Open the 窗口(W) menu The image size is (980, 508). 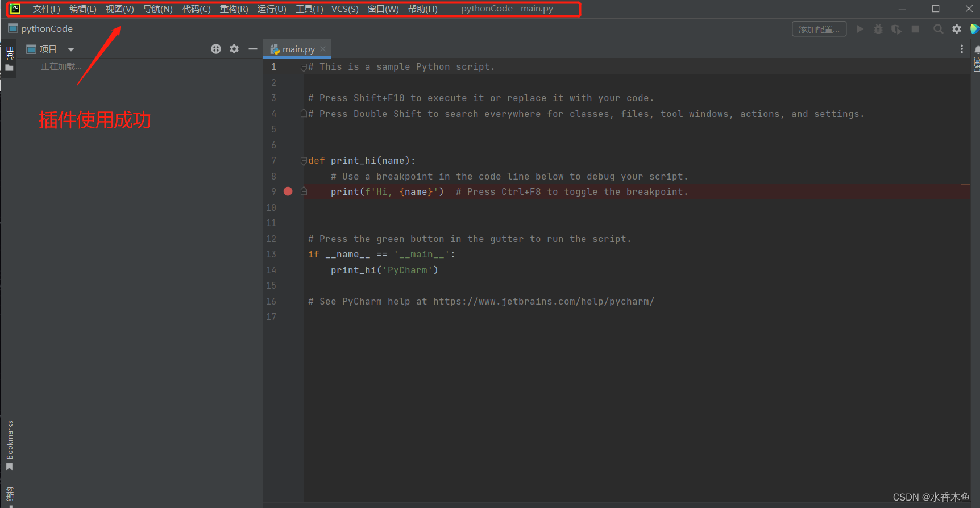tap(383, 9)
